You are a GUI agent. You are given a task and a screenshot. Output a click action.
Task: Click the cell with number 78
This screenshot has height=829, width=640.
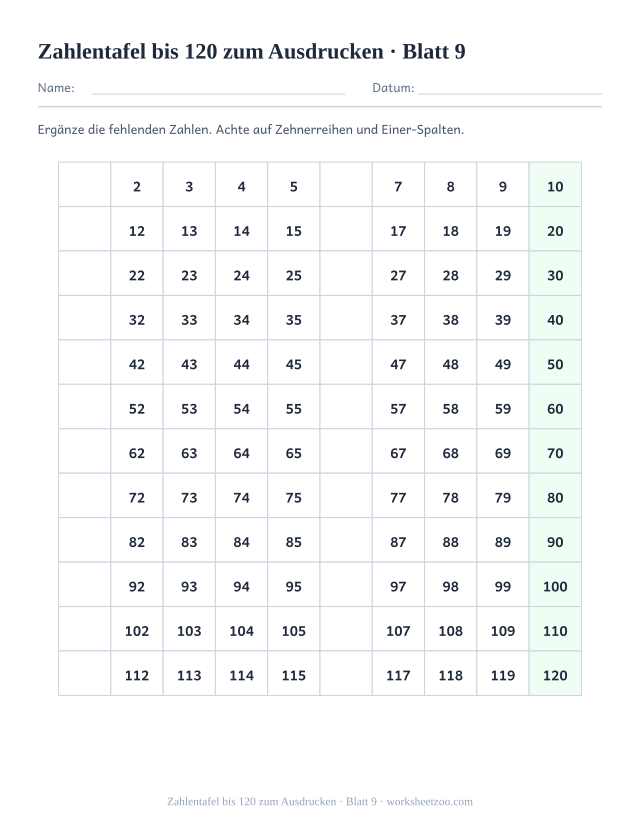coord(451,495)
